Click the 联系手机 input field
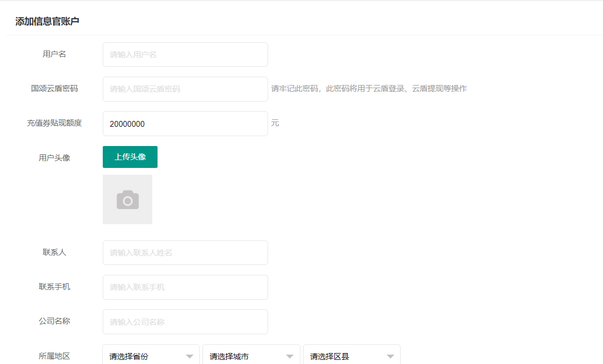603x364 pixels. click(185, 287)
